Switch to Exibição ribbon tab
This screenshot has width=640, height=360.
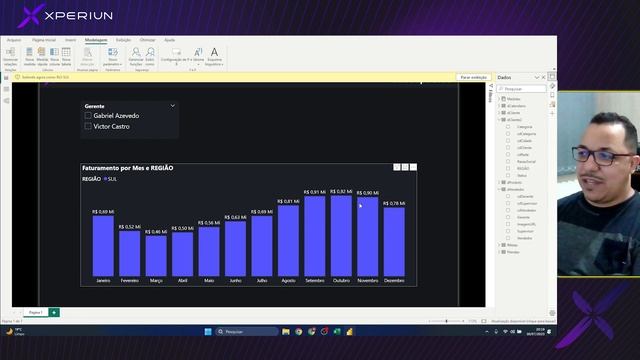coord(123,40)
